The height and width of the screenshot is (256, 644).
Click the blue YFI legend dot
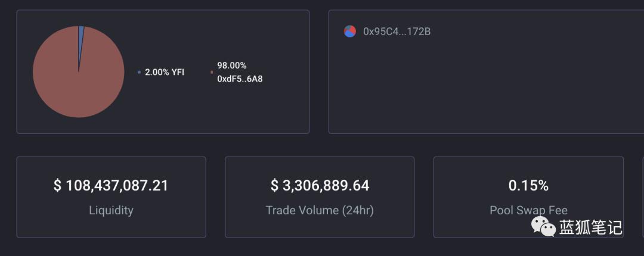139,72
